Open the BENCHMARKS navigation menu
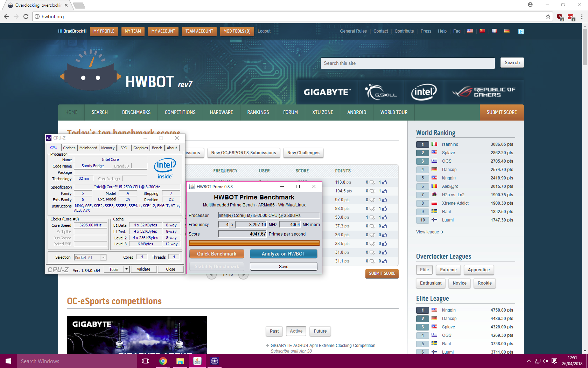This screenshot has height=368, width=588. pos(136,113)
